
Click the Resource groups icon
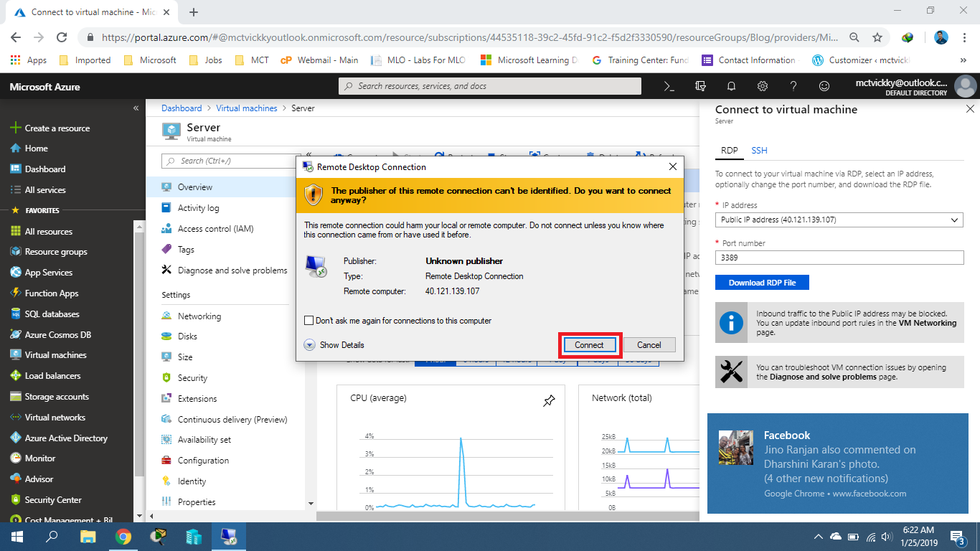(16, 252)
